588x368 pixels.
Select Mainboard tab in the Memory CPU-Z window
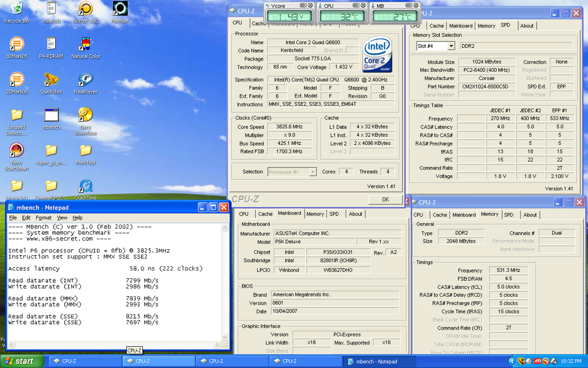point(464,215)
